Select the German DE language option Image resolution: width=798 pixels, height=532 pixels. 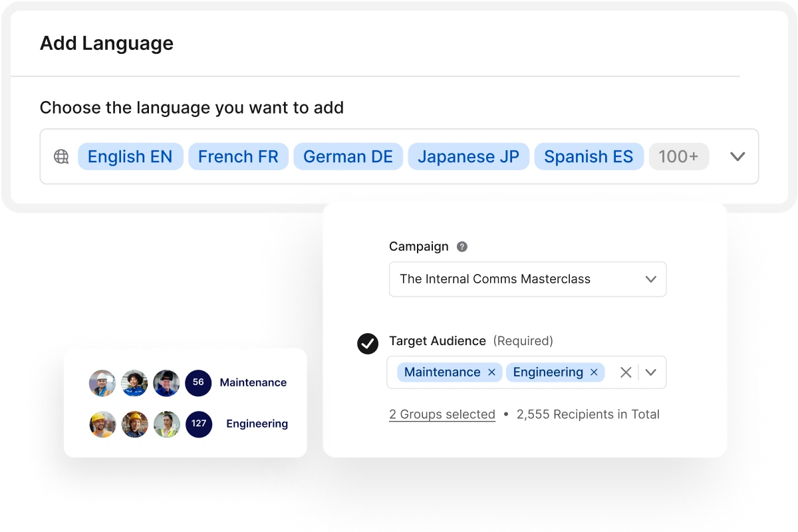tap(348, 156)
